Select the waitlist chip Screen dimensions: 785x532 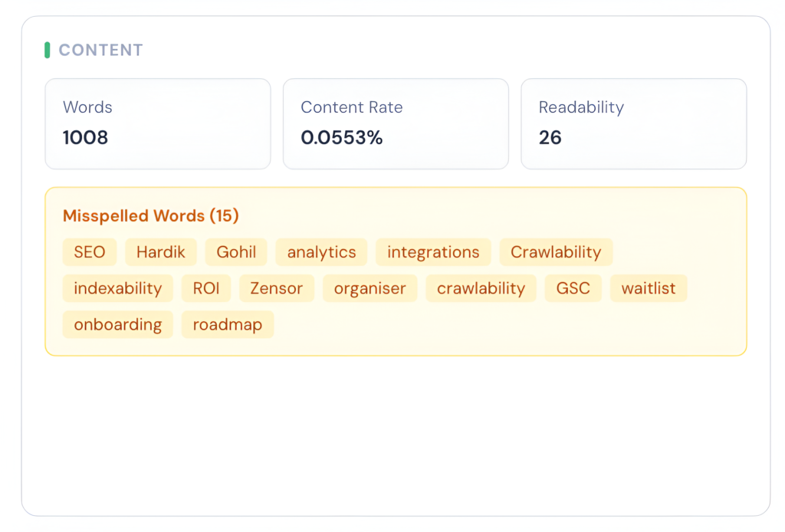649,288
